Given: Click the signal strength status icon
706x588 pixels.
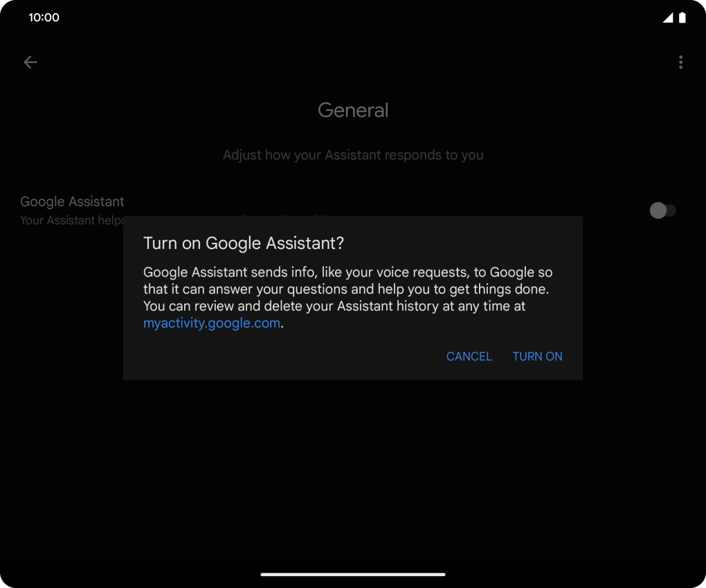Looking at the screenshot, I should (x=667, y=18).
